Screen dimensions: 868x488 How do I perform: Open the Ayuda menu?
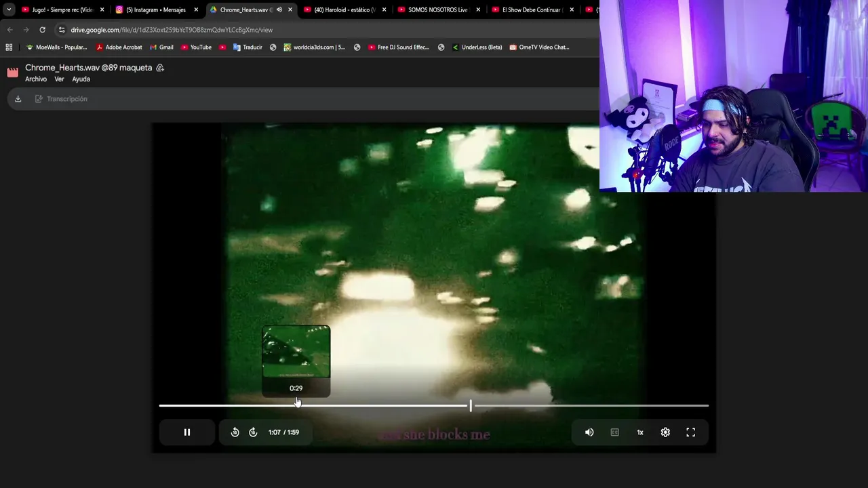(81, 79)
